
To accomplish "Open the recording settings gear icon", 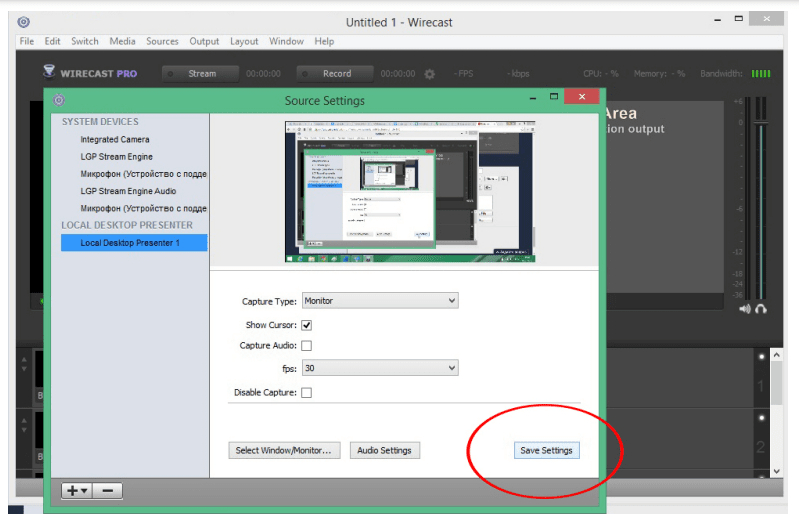I will (x=430, y=74).
